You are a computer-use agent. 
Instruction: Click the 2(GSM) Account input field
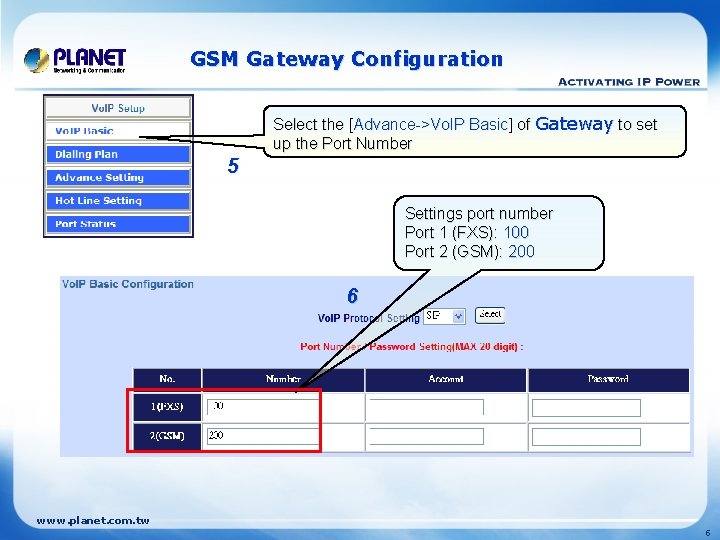coord(426,436)
